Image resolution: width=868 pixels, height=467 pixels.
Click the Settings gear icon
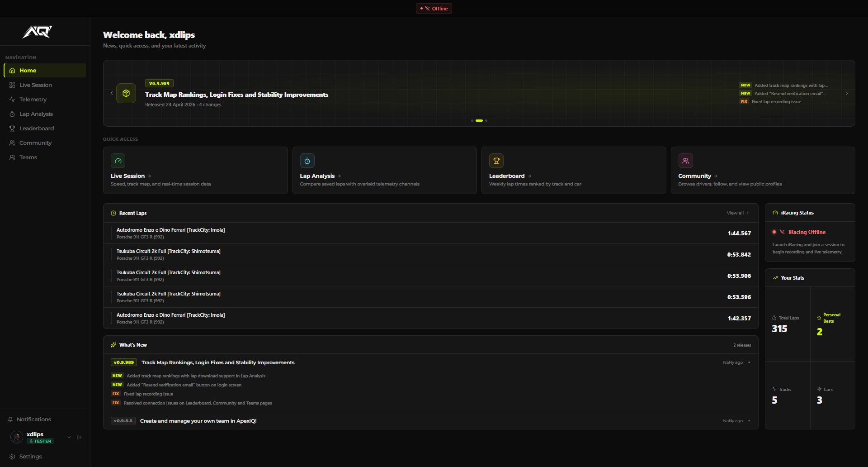click(x=12, y=457)
